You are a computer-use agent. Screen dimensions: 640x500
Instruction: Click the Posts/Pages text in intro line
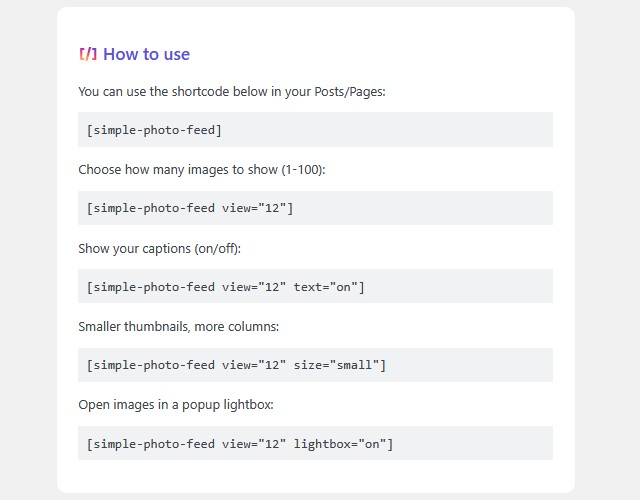pos(349,91)
